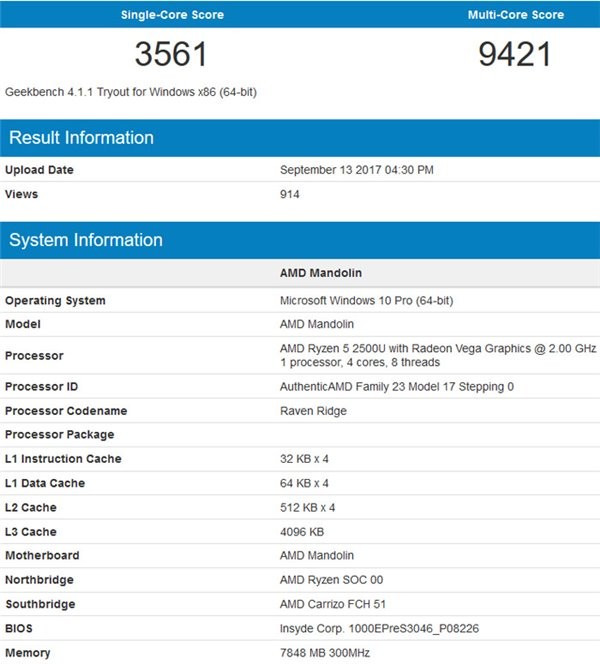Click the BIOS label
Image resolution: width=600 pixels, height=664 pixels.
coord(19,628)
